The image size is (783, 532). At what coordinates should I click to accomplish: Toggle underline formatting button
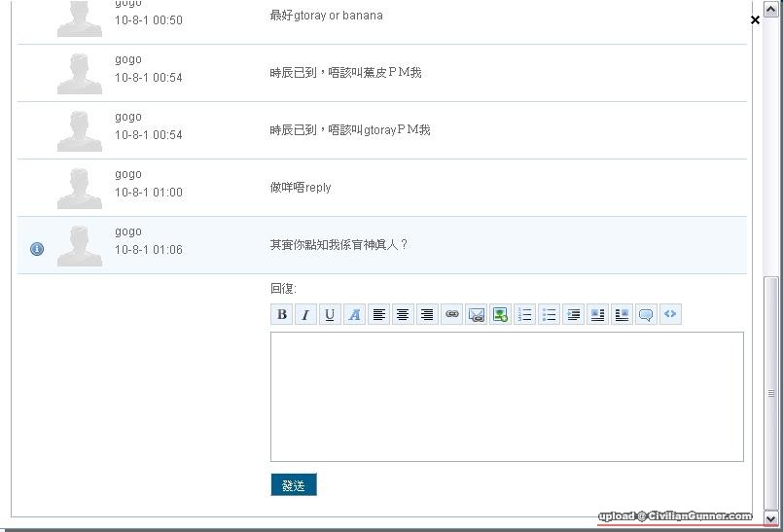tap(330, 314)
